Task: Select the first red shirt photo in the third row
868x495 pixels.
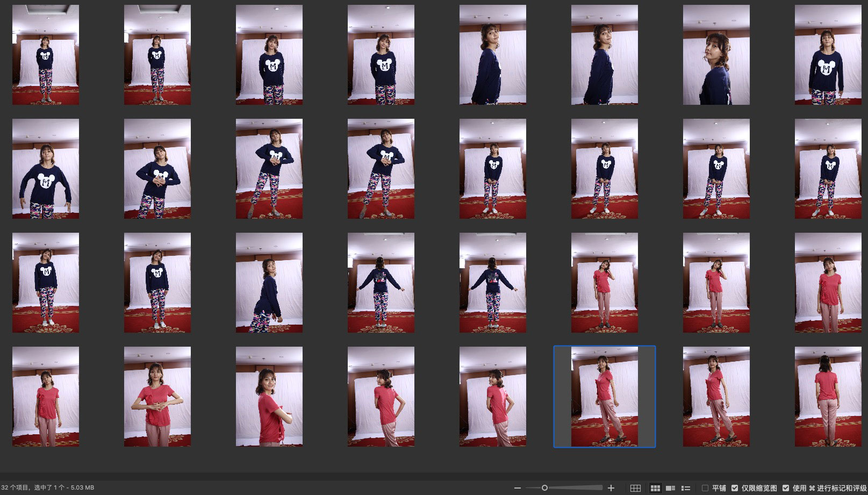Action: [x=604, y=283]
